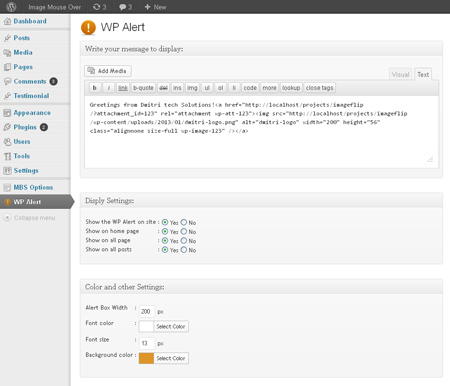Go to the Posts menu item

(22, 38)
